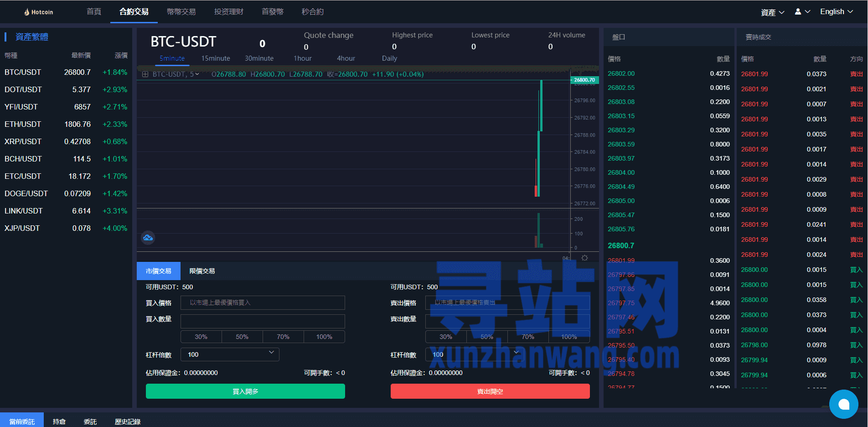Open the live chat support bubble

(x=843, y=404)
